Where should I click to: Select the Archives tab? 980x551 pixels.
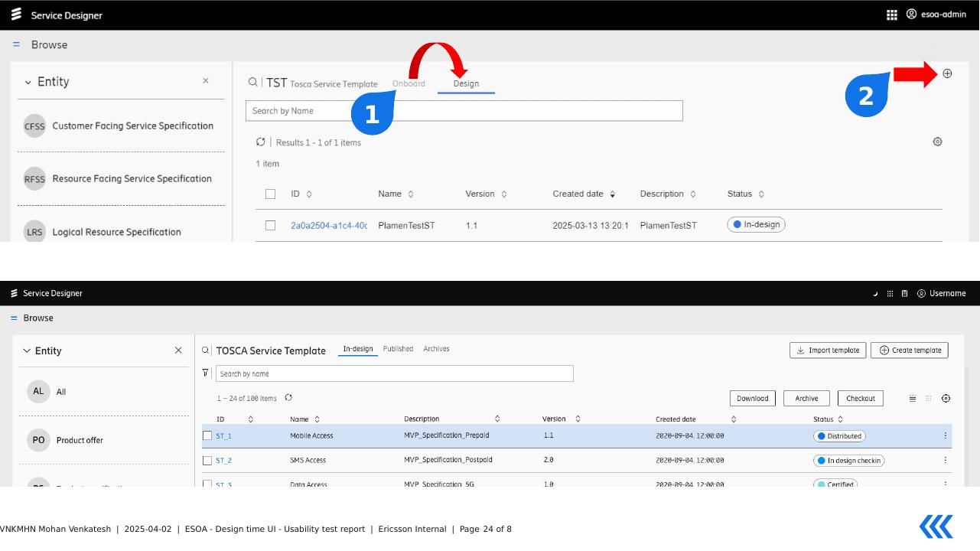pos(436,349)
